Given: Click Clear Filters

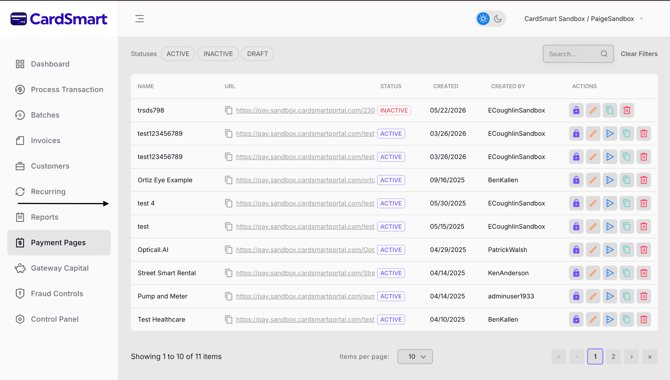Looking at the screenshot, I should click(639, 54).
